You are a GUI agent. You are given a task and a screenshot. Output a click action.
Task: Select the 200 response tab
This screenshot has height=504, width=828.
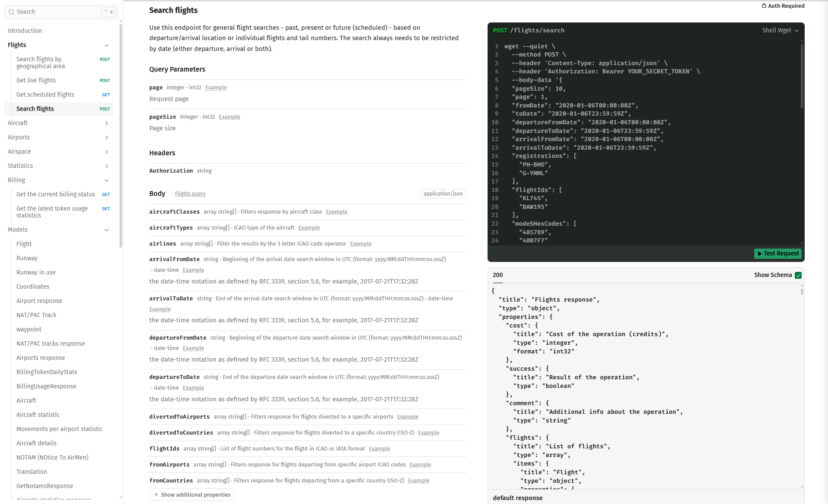(498, 275)
